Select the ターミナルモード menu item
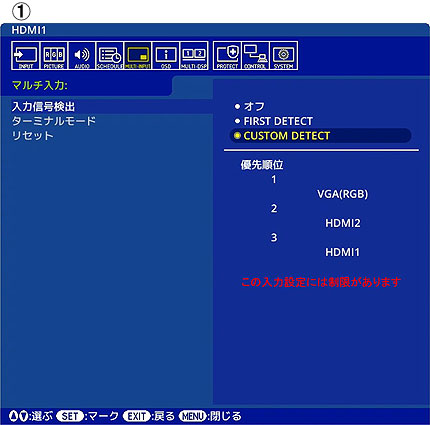The height and width of the screenshot is (425, 430). point(54,121)
